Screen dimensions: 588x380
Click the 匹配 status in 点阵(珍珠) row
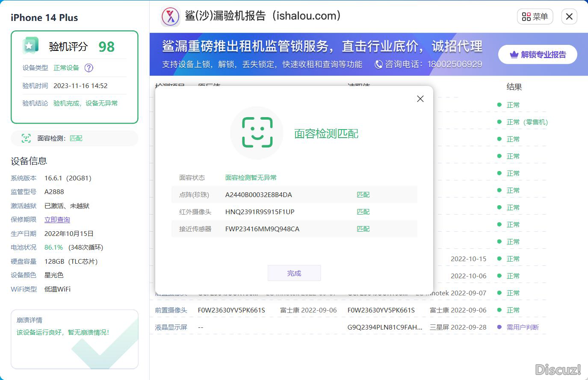click(x=363, y=195)
